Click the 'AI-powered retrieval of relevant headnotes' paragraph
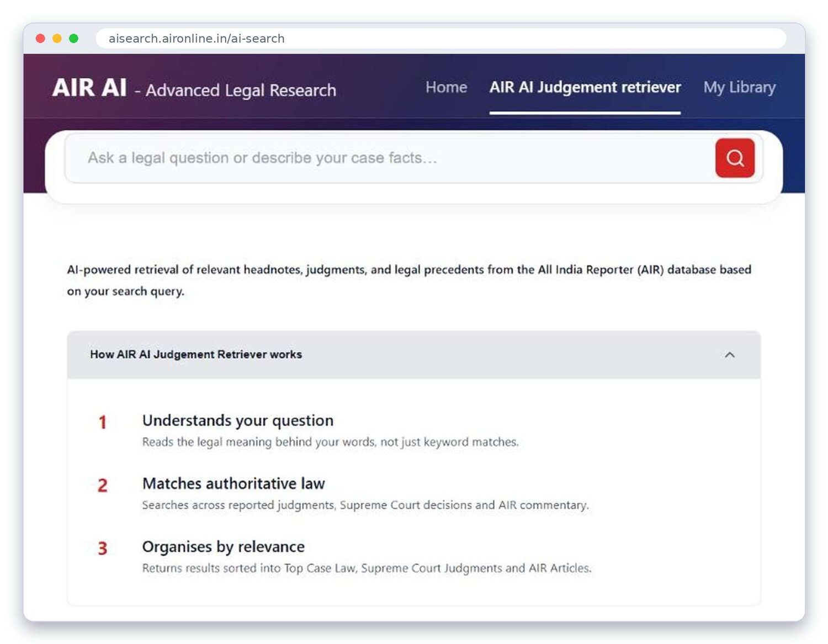The width and height of the screenshot is (828, 644). 409,280
